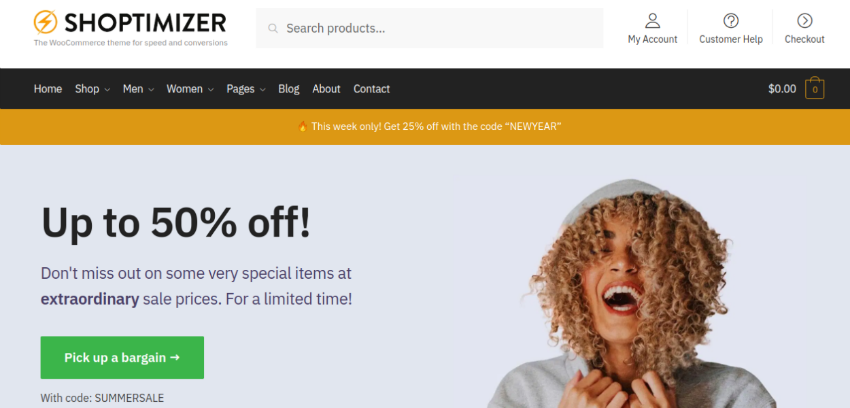Click the Pick up a bargain button
This screenshot has width=850, height=408.
[x=122, y=358]
